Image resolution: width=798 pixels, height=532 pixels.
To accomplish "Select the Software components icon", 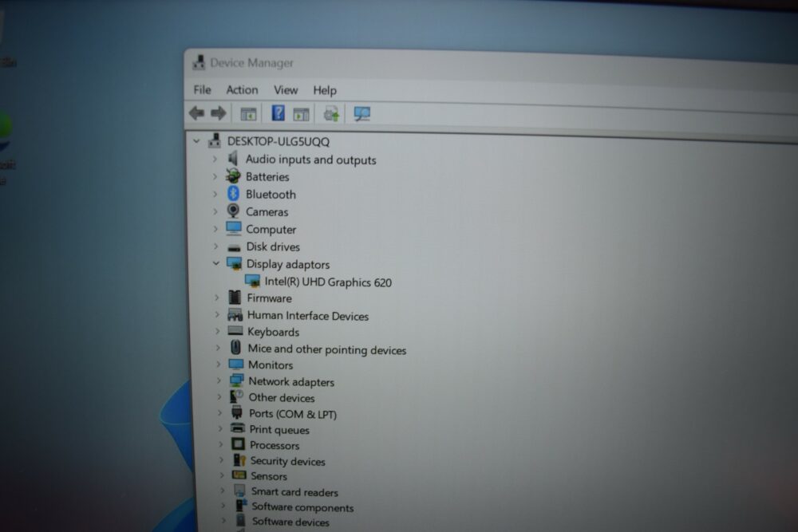I will [241, 506].
